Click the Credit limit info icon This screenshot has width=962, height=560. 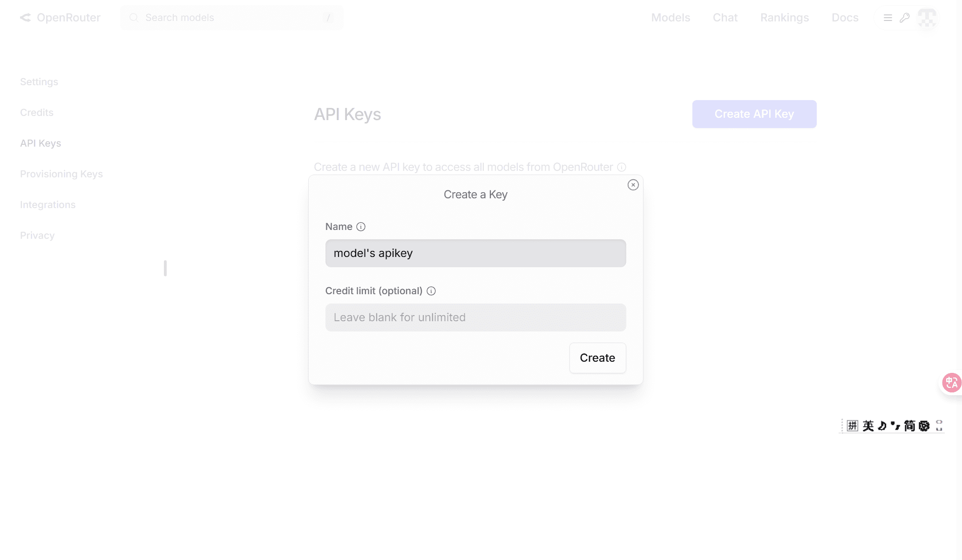tap(431, 291)
